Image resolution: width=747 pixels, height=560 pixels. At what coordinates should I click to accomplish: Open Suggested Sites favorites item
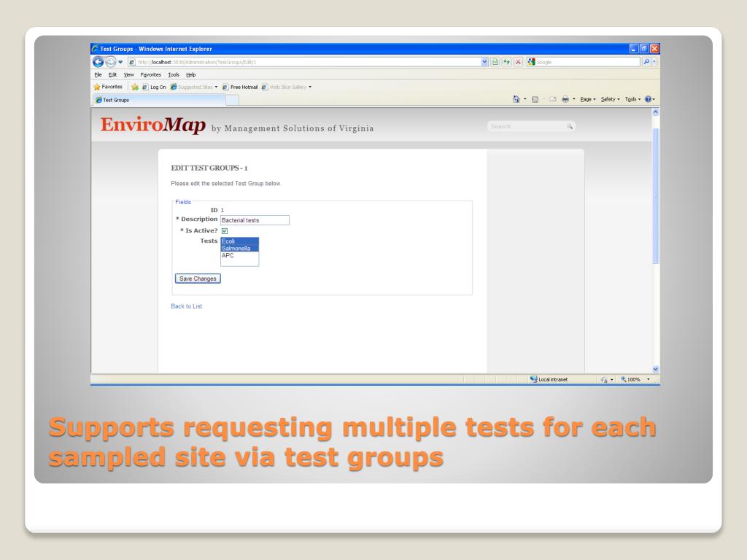click(194, 87)
